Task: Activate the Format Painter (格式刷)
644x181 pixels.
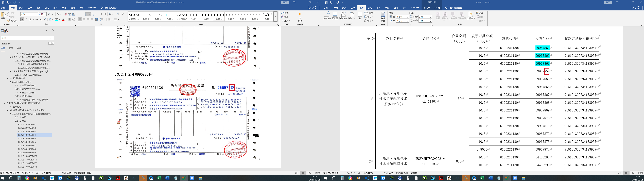Action: click(x=12, y=21)
